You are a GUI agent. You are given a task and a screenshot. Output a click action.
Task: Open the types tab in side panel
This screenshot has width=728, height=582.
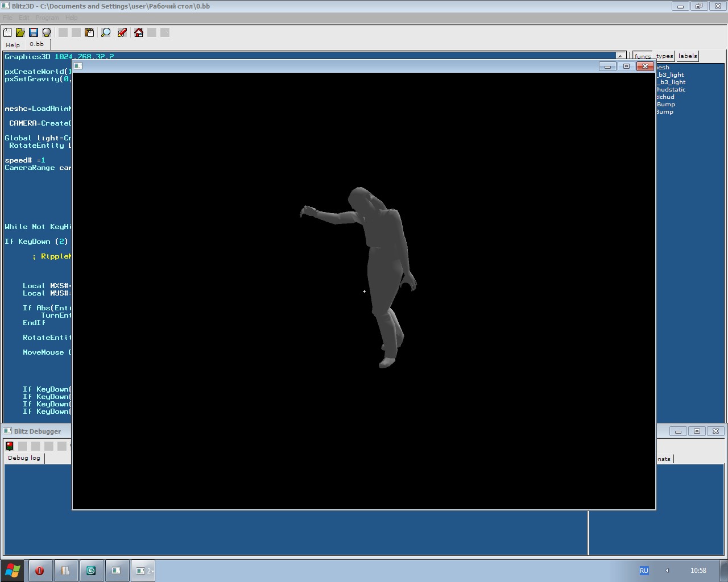coord(664,56)
